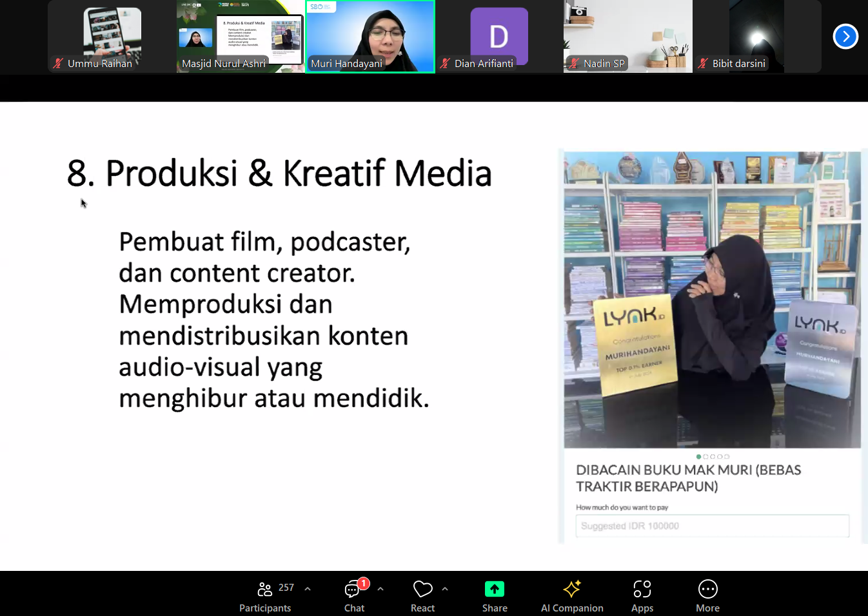Open the Apps icon in toolbar
This screenshot has width=868, height=616.
pyautogui.click(x=642, y=590)
